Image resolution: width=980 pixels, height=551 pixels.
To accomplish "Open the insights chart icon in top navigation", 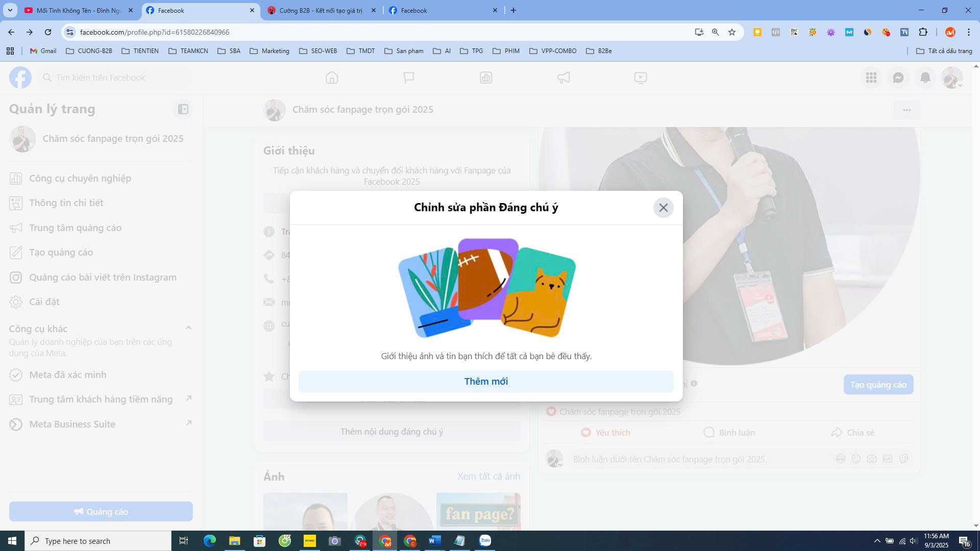I will tap(486, 78).
